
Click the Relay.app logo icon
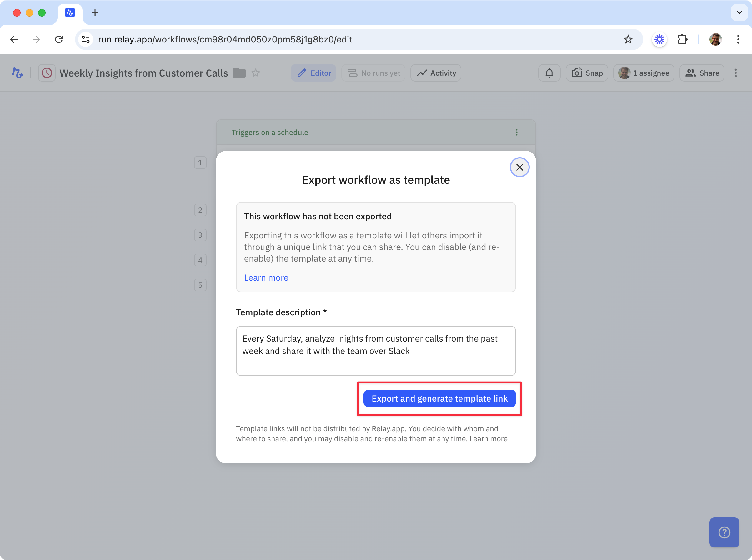(17, 73)
